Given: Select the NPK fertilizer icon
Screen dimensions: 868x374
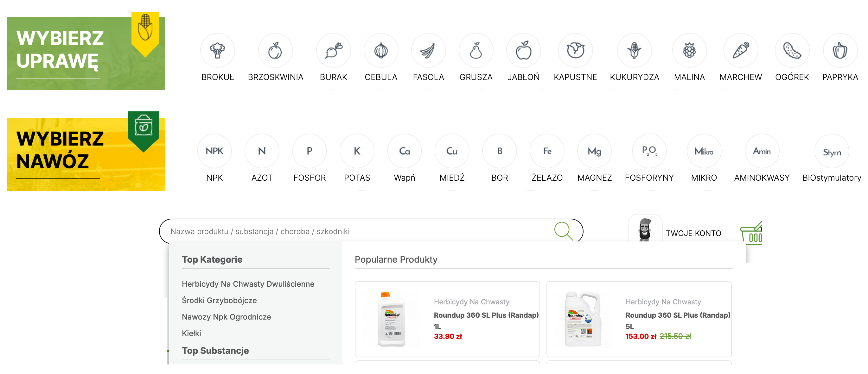Looking at the screenshot, I should point(214,151).
